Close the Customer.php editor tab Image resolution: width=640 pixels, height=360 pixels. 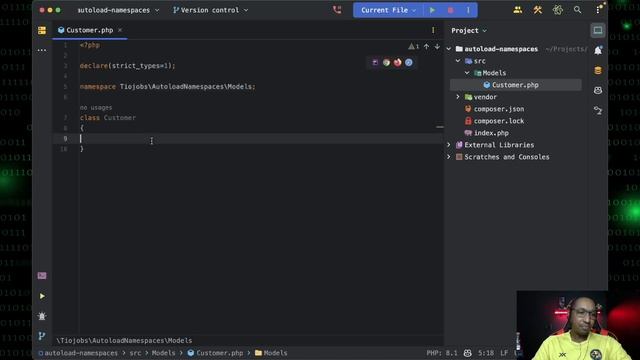tap(120, 30)
